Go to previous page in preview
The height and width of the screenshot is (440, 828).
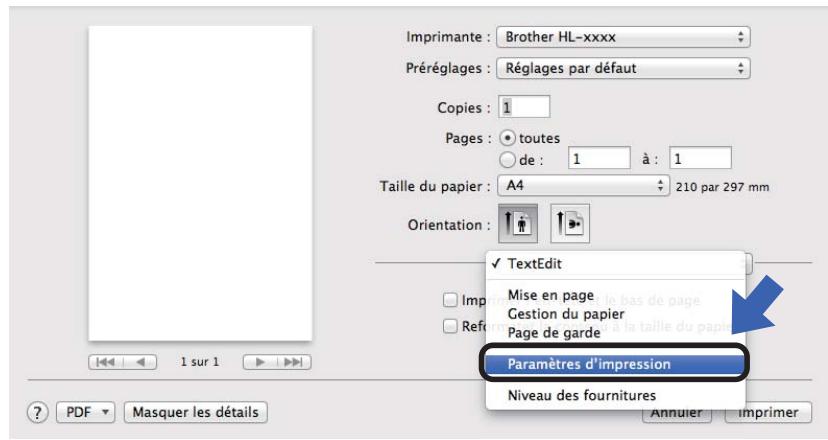click(140, 362)
